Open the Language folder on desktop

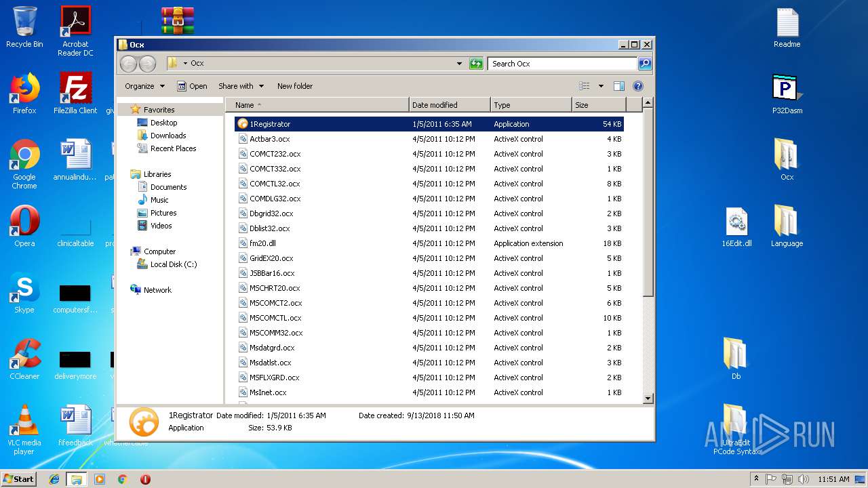pos(787,226)
